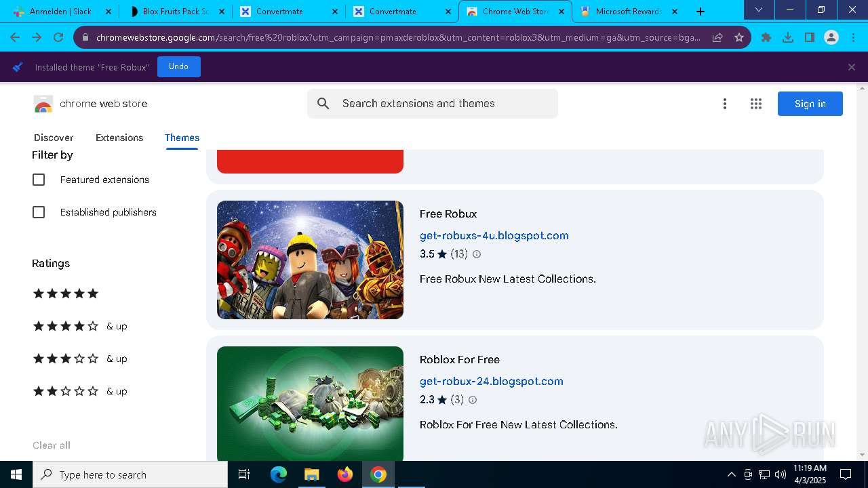Screen dimensions: 868x488
Task: Click page scrollbar down arrow
Action: 863,455
